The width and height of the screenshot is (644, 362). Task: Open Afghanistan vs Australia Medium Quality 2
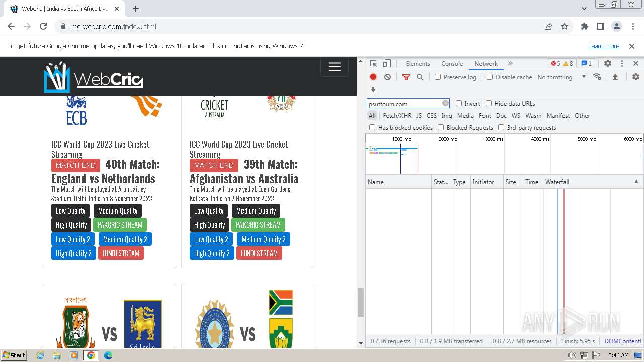coord(264,239)
